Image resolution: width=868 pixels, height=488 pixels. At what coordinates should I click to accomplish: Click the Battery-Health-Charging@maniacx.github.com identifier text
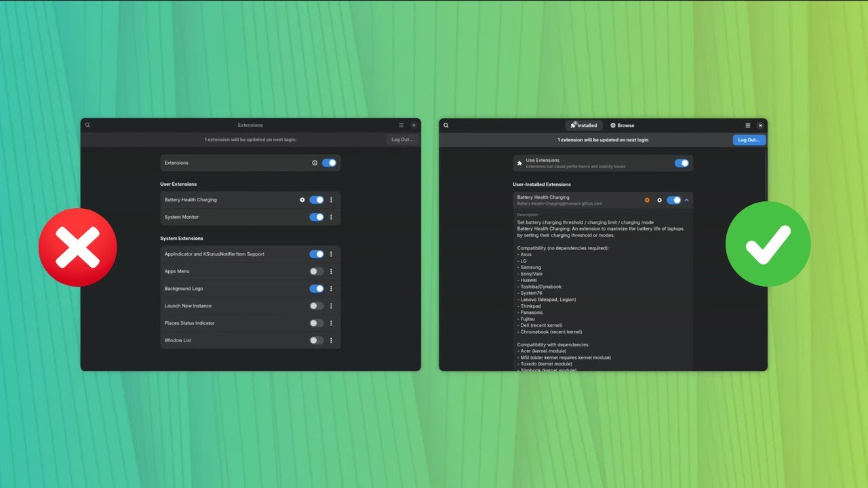[559, 203]
